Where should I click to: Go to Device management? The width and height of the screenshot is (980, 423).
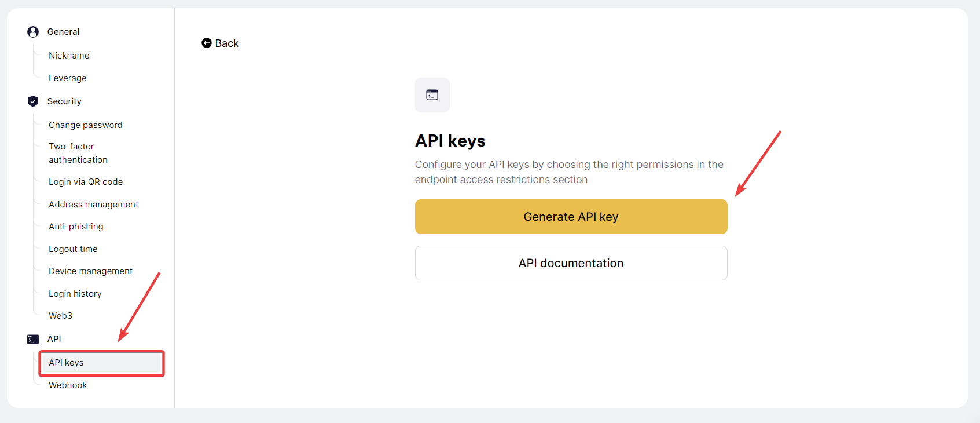click(x=91, y=271)
